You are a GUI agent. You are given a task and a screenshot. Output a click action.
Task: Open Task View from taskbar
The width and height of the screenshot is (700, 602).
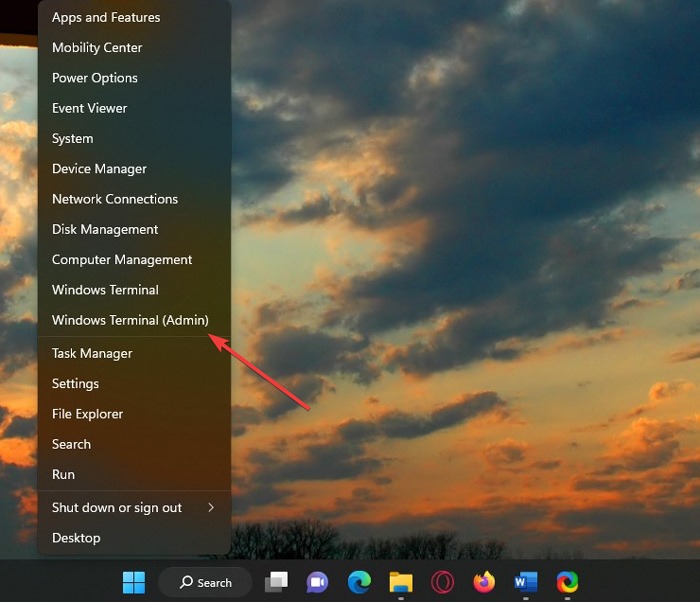pyautogui.click(x=276, y=582)
